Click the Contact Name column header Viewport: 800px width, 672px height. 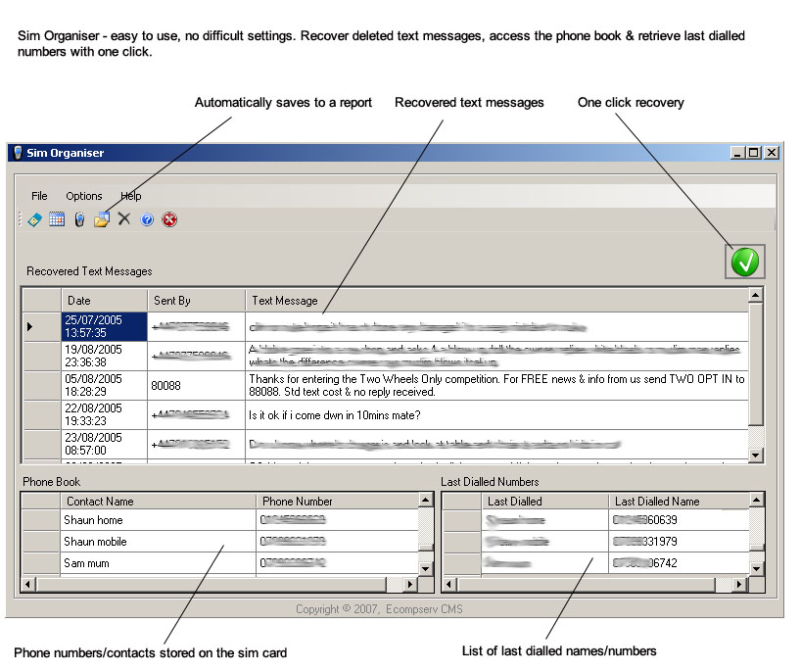coord(159,502)
